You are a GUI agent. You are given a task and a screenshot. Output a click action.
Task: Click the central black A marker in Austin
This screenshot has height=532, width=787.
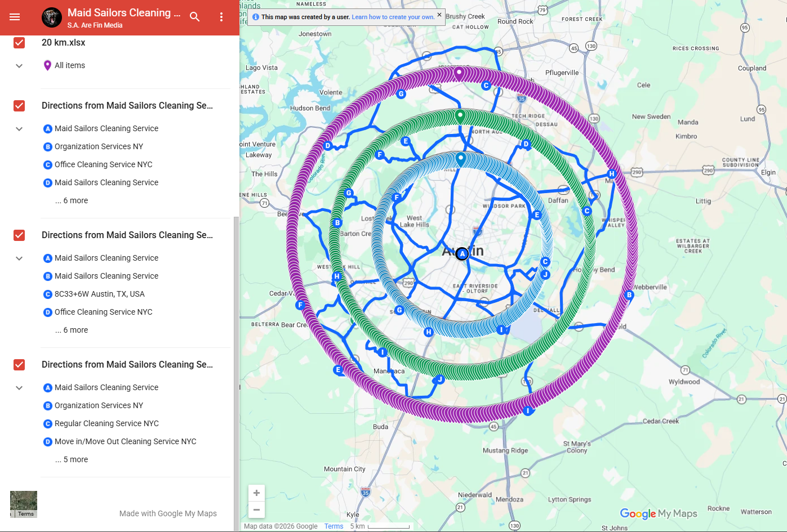pyautogui.click(x=462, y=254)
